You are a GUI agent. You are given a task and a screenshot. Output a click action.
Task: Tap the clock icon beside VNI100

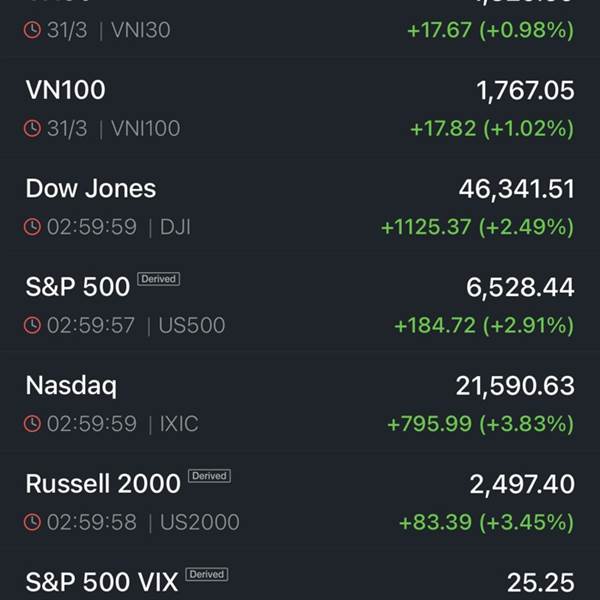32,128
